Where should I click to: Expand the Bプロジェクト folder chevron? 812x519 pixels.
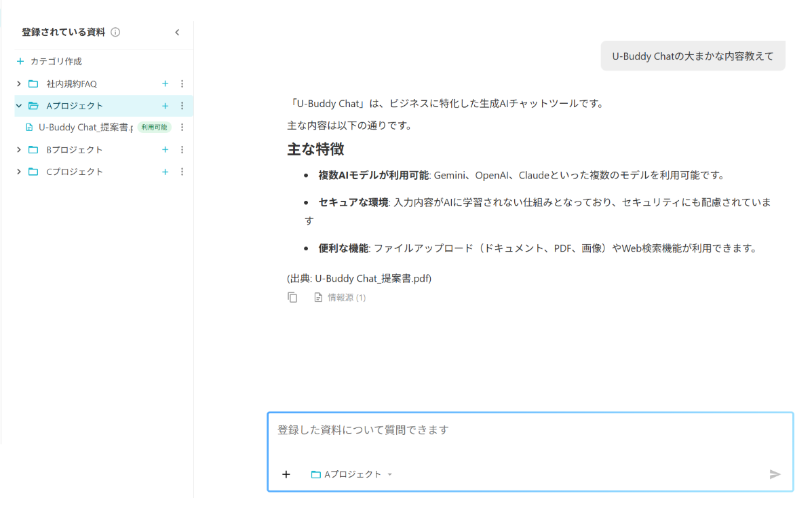(x=18, y=150)
